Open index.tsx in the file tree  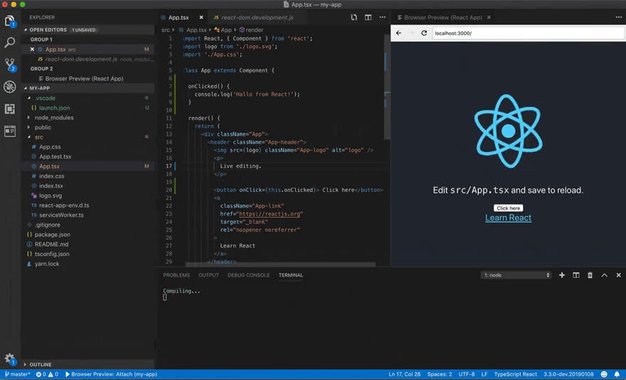[51, 186]
